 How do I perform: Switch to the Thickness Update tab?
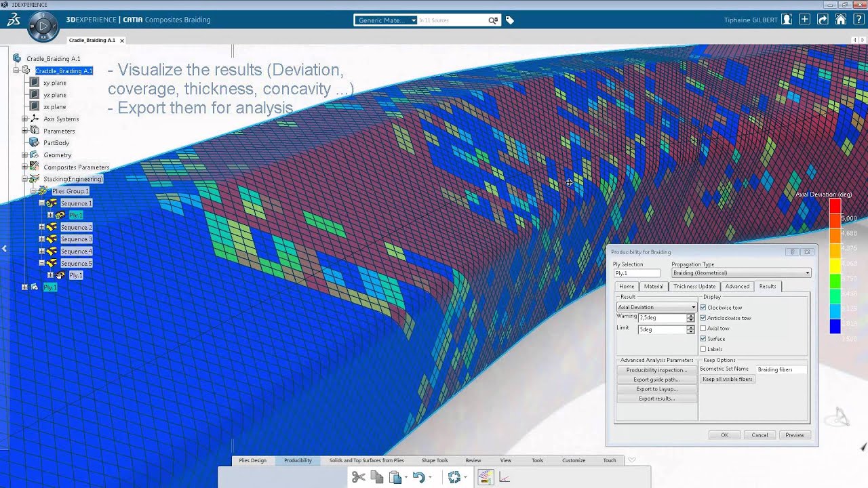point(694,286)
